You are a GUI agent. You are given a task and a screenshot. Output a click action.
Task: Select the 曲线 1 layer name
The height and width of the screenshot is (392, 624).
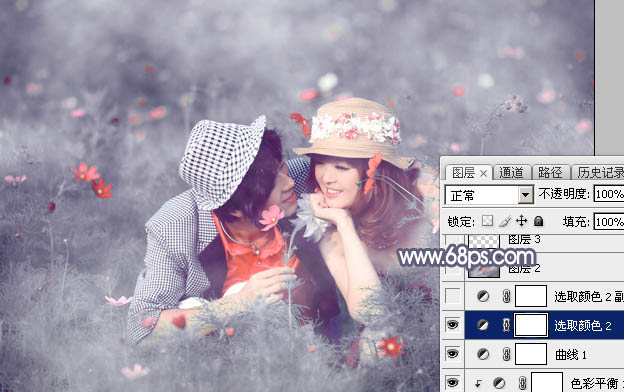coord(571,354)
